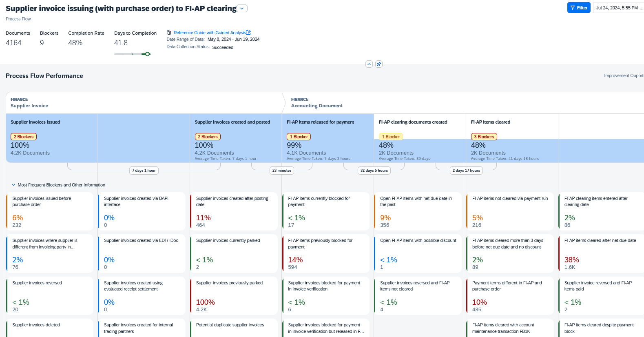This screenshot has width=644, height=337.
Task: Open FI-AP items cleared more than 3 days card
Action: pos(510,254)
